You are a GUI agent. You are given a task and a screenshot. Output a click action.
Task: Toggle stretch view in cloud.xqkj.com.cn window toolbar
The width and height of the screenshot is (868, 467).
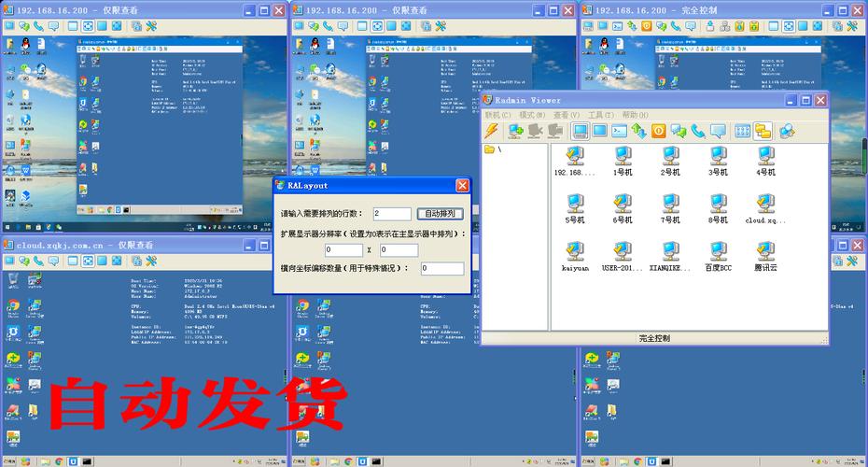[x=88, y=261]
